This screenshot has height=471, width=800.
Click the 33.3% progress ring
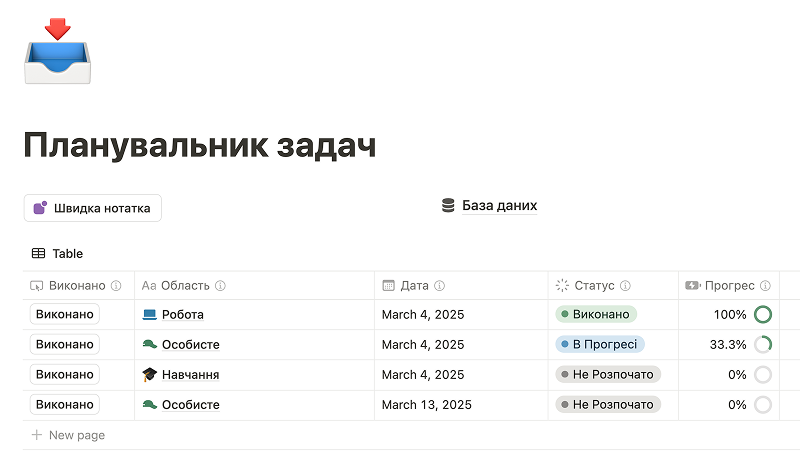[x=763, y=344]
